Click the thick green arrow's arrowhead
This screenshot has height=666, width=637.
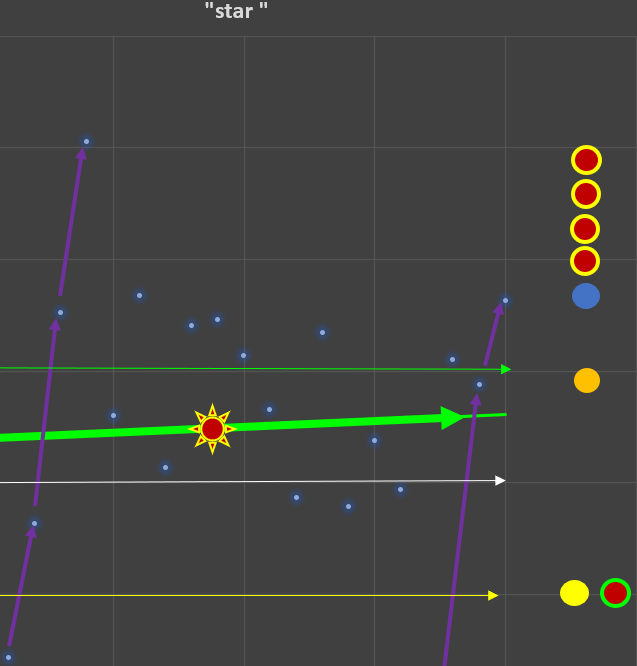[x=452, y=418]
